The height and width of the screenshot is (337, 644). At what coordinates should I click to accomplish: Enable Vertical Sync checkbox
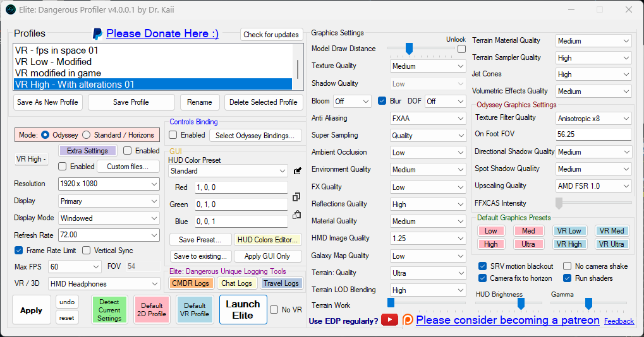pos(86,250)
